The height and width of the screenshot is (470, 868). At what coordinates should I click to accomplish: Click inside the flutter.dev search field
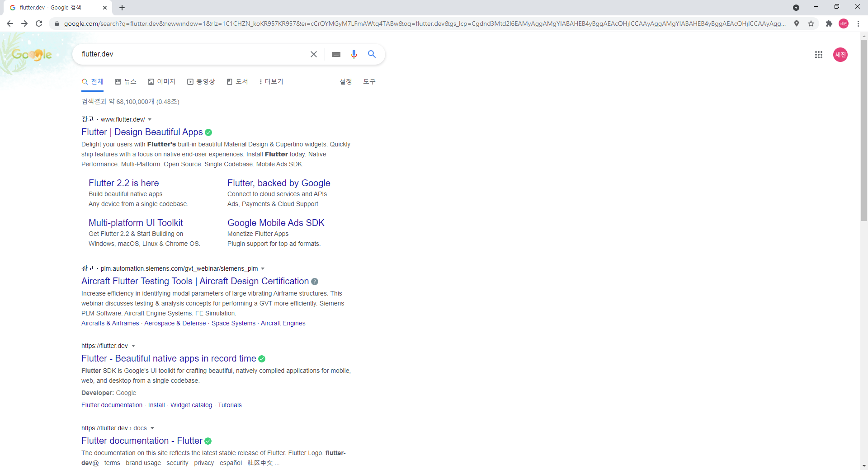click(192, 54)
